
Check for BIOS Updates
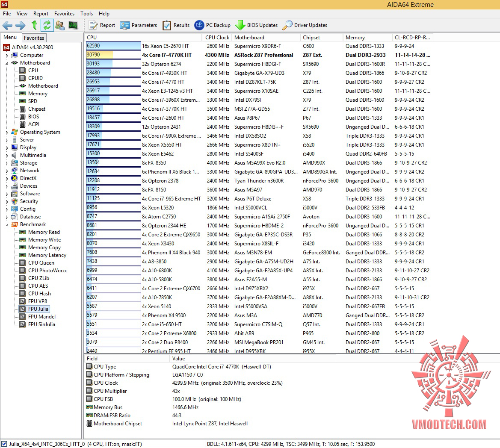[256, 25]
